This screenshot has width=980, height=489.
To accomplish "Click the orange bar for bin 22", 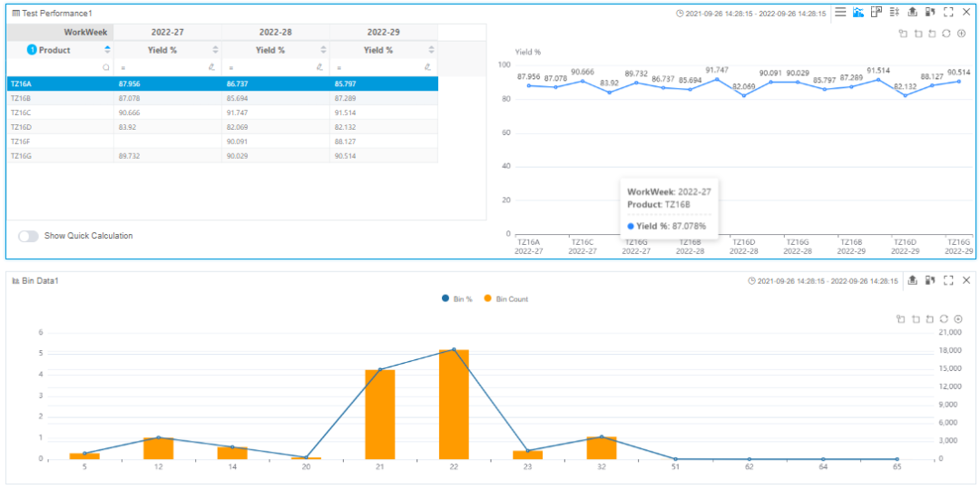I will coord(454,404).
